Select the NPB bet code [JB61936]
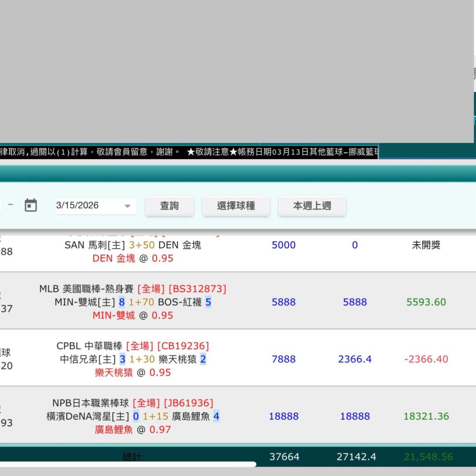476x476 pixels. 188,403
